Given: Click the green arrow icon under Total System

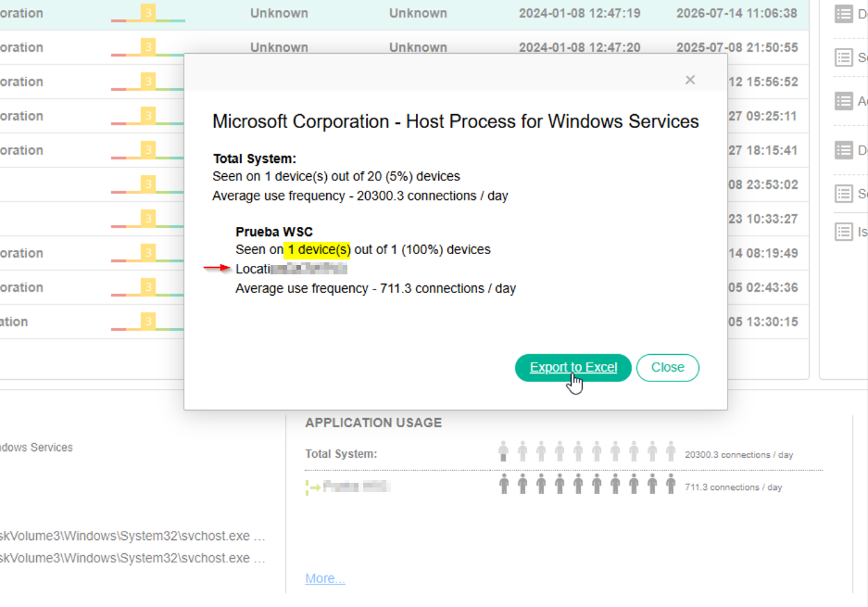Looking at the screenshot, I should tap(313, 487).
